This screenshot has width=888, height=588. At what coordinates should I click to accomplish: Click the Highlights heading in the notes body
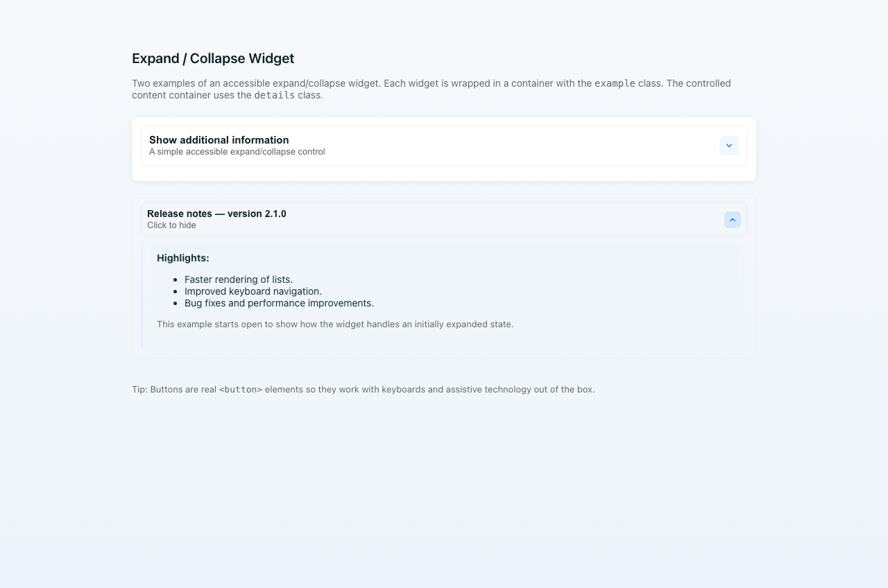(x=182, y=257)
